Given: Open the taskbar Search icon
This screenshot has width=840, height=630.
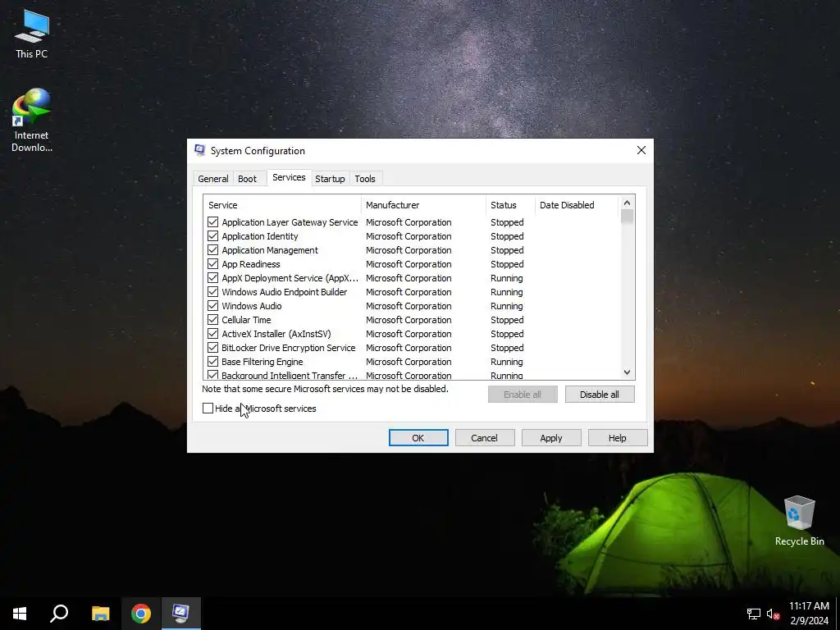Looking at the screenshot, I should [x=59, y=614].
